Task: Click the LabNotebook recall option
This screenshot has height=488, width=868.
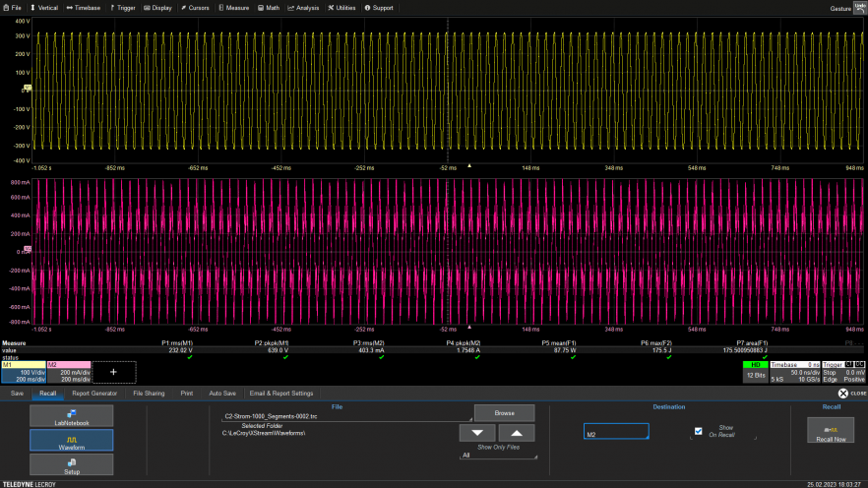Action: 71,416
